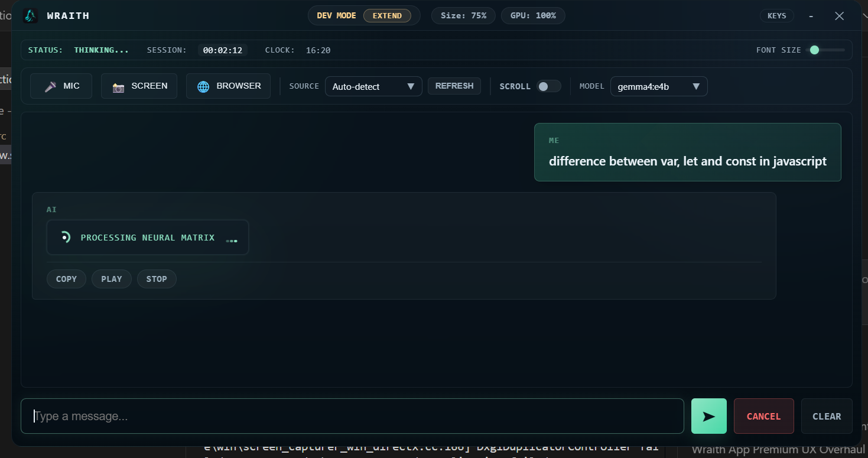Viewport: 868px width, 458px height.
Task: Minimize the Wraith window
Action: pyautogui.click(x=811, y=16)
